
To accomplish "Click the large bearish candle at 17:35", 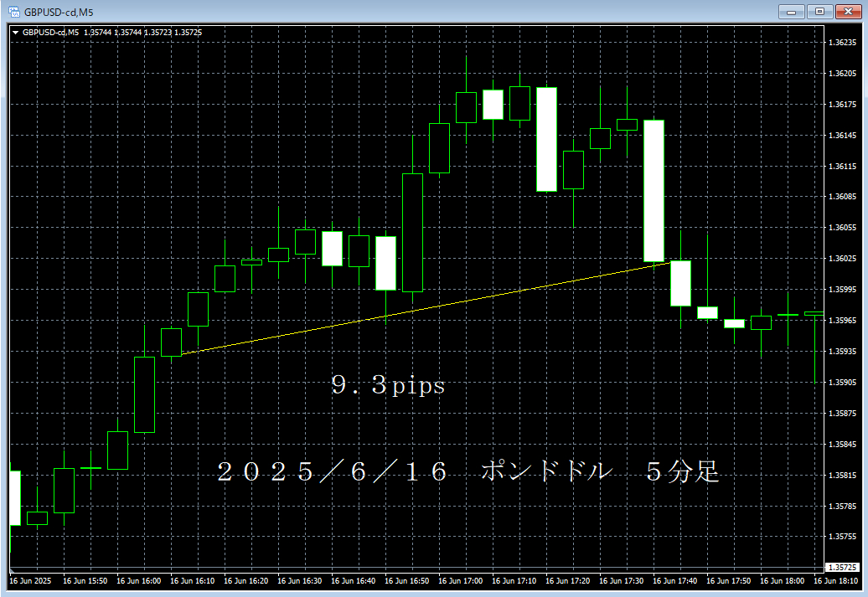I will pyautogui.click(x=654, y=191).
